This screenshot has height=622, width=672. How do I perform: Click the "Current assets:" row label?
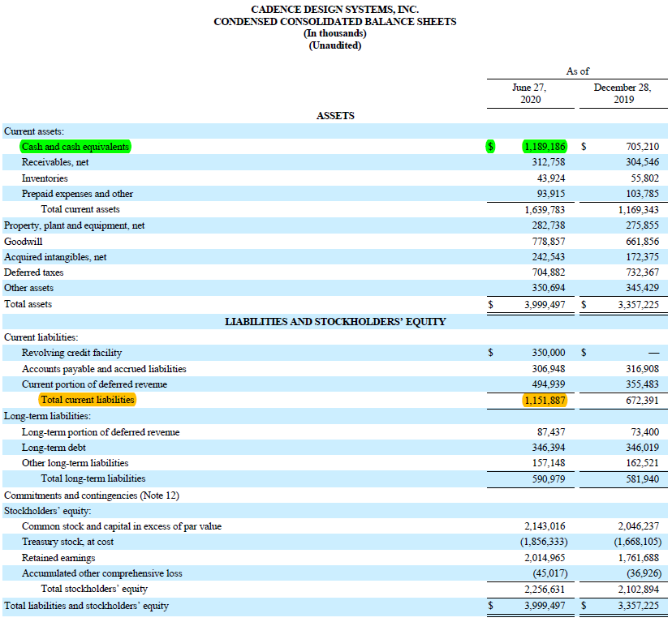click(x=34, y=131)
